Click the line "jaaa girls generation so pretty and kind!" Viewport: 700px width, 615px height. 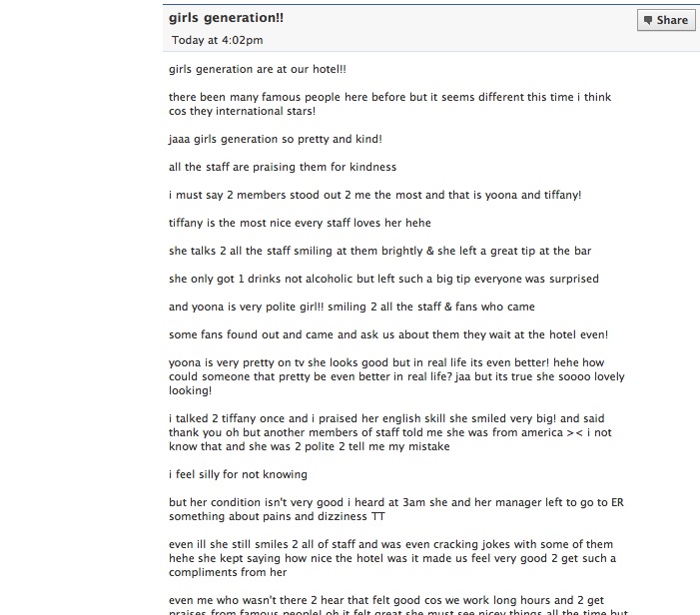coord(276,139)
